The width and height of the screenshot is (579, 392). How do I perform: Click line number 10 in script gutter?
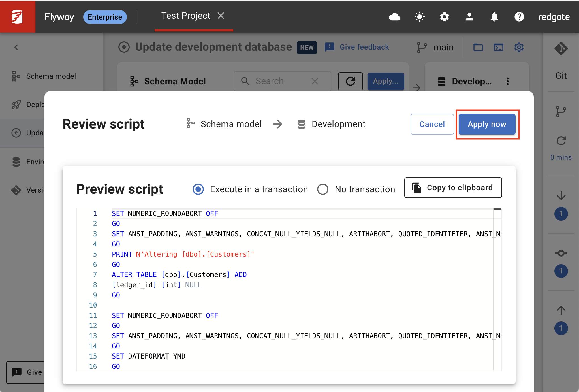pos(93,305)
